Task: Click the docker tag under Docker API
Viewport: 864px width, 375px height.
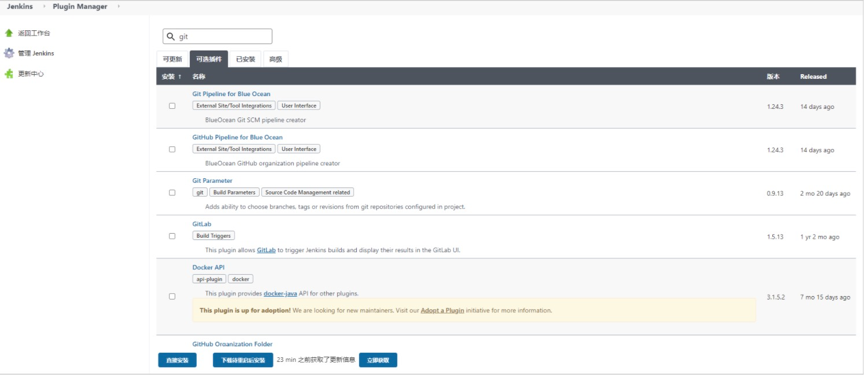Action: [241, 279]
